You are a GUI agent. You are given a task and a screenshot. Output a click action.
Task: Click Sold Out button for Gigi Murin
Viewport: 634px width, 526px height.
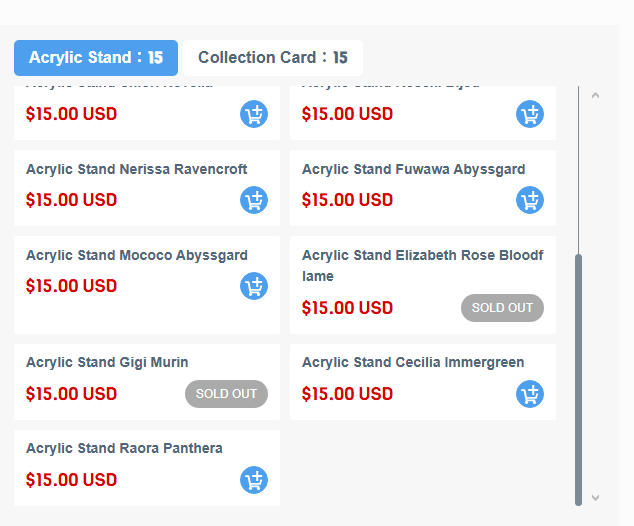click(x=226, y=394)
